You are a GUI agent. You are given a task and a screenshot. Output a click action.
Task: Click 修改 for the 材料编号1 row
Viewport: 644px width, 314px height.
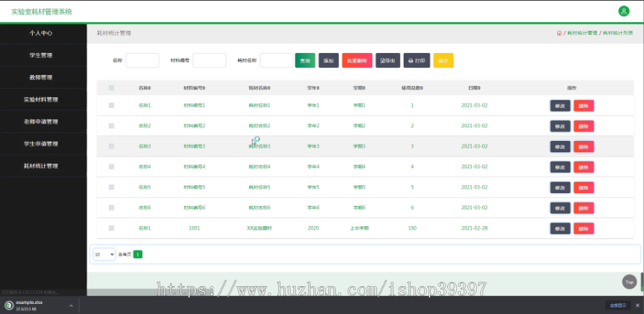pos(560,105)
